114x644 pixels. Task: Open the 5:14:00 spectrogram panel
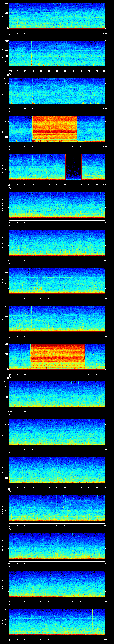click(x=57, y=16)
